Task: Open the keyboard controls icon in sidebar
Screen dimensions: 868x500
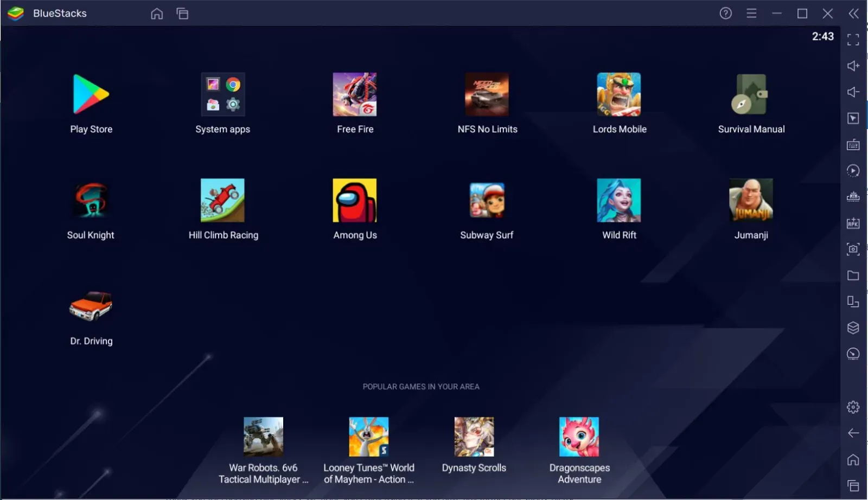Action: pos(853,144)
